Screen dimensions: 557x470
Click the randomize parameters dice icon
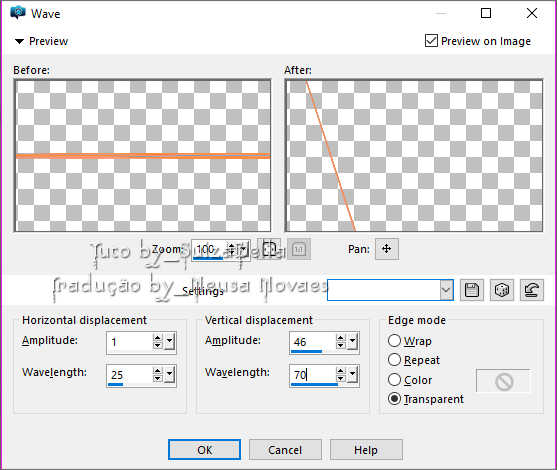[502, 290]
